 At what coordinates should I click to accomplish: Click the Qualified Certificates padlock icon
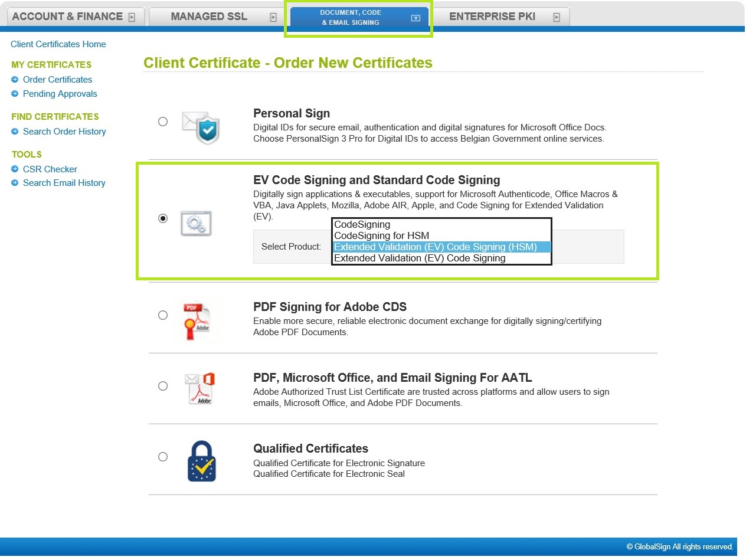201,461
